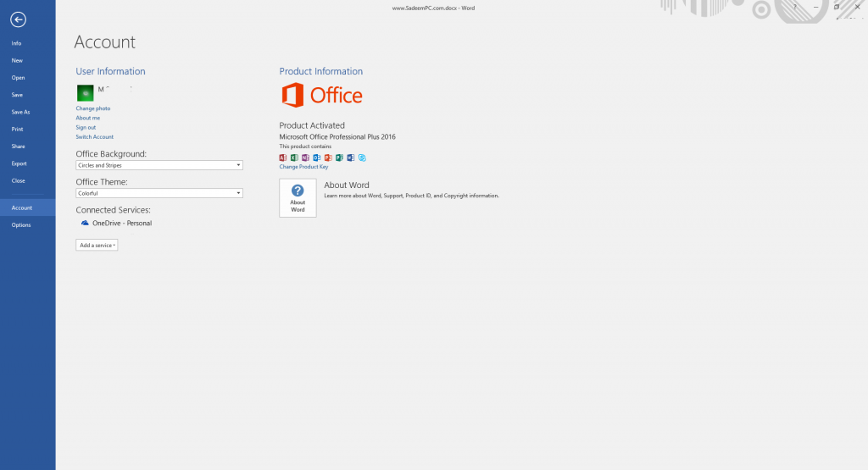
Task: Follow the Change Product Key link
Action: [x=304, y=167]
